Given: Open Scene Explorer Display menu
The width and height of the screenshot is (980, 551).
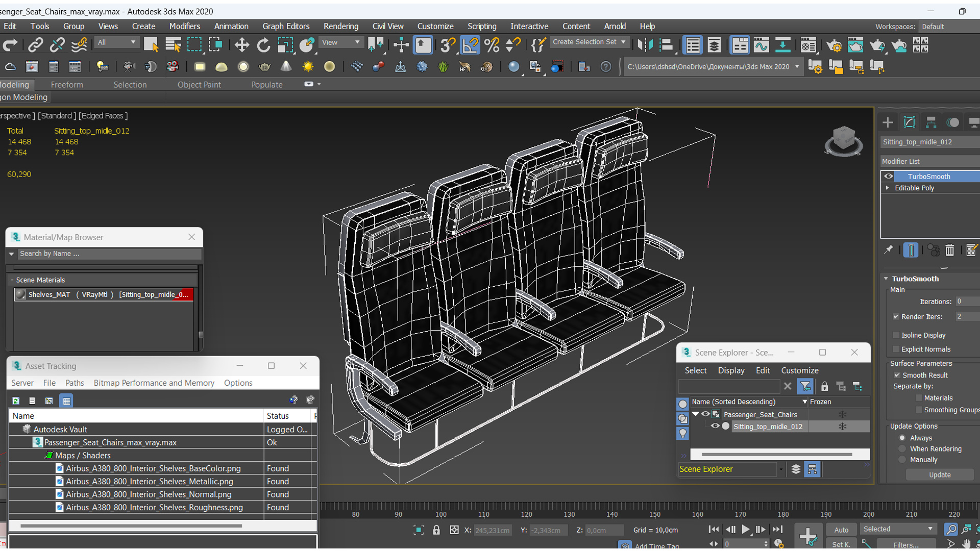Looking at the screenshot, I should pos(731,371).
